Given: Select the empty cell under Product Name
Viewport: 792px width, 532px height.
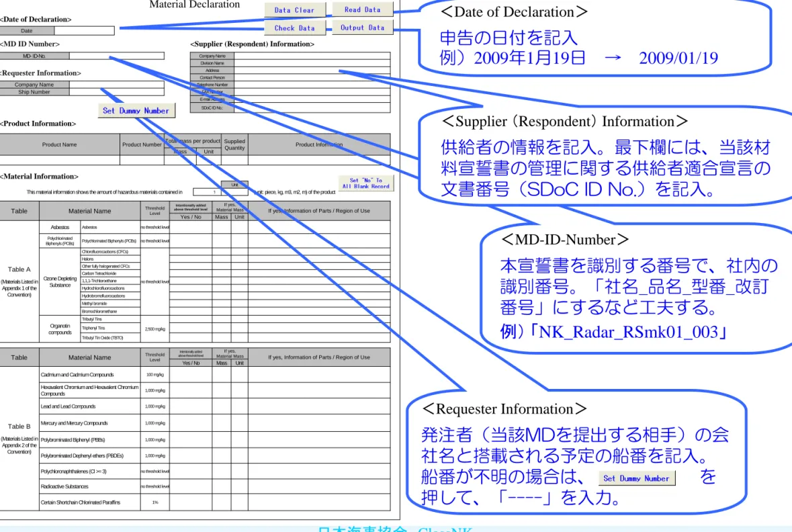Looking at the screenshot, I should point(60,160).
